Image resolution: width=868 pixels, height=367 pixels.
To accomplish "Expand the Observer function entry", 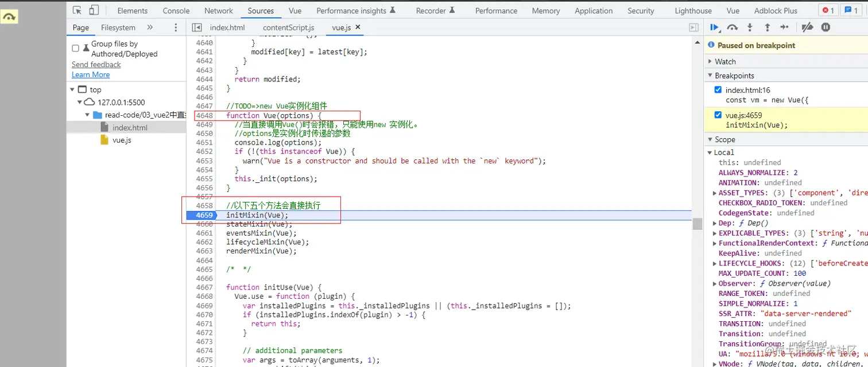I will point(715,284).
